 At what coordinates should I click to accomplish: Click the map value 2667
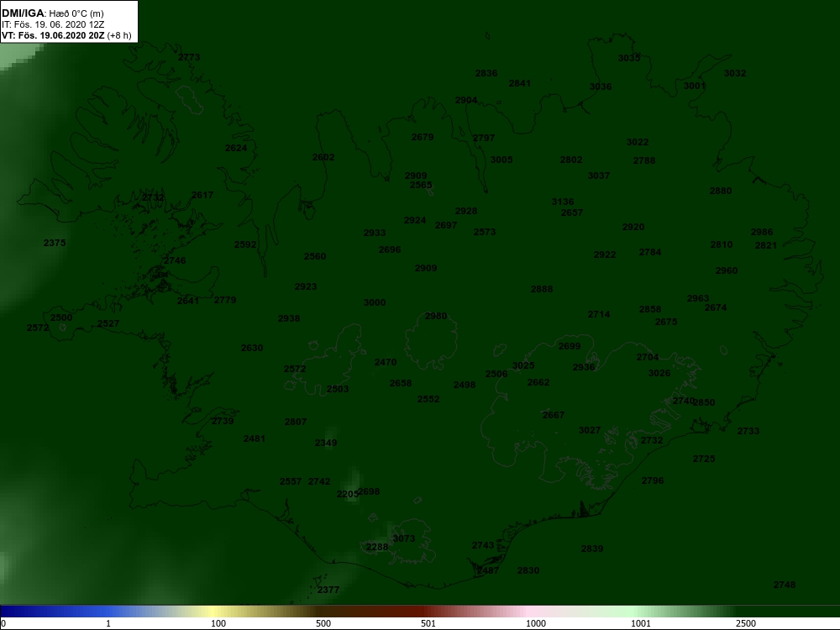click(x=554, y=415)
